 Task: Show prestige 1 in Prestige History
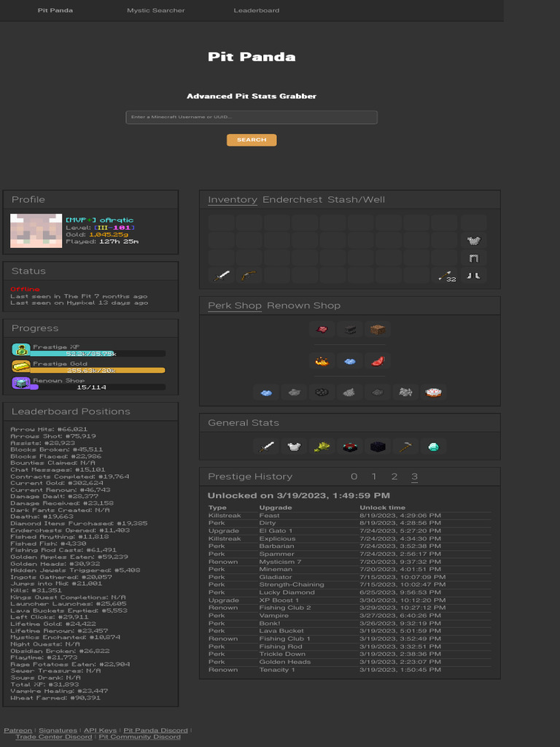(374, 476)
